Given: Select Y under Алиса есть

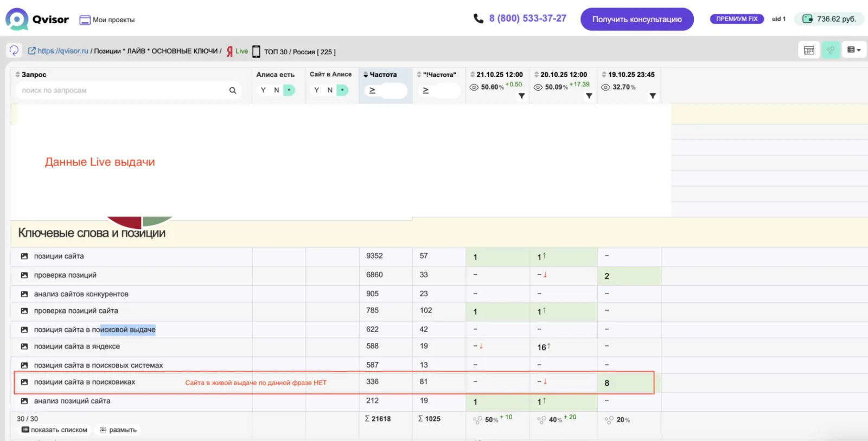Looking at the screenshot, I should 263,90.
